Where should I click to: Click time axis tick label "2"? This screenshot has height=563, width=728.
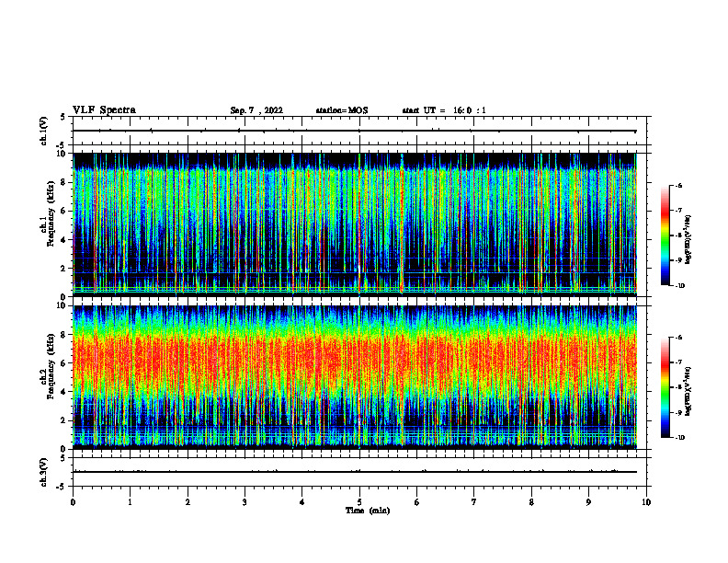pyautogui.click(x=188, y=502)
